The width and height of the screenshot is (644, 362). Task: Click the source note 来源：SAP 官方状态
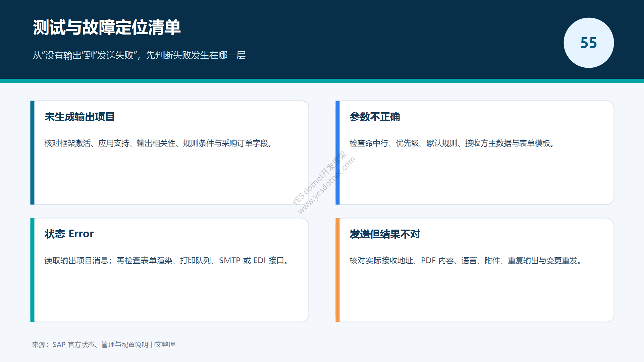click(x=103, y=345)
